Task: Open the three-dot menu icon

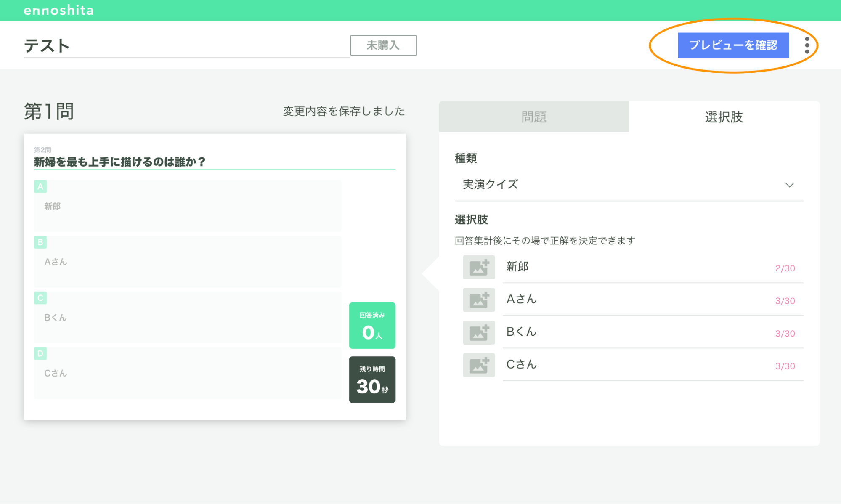Action: coord(809,45)
